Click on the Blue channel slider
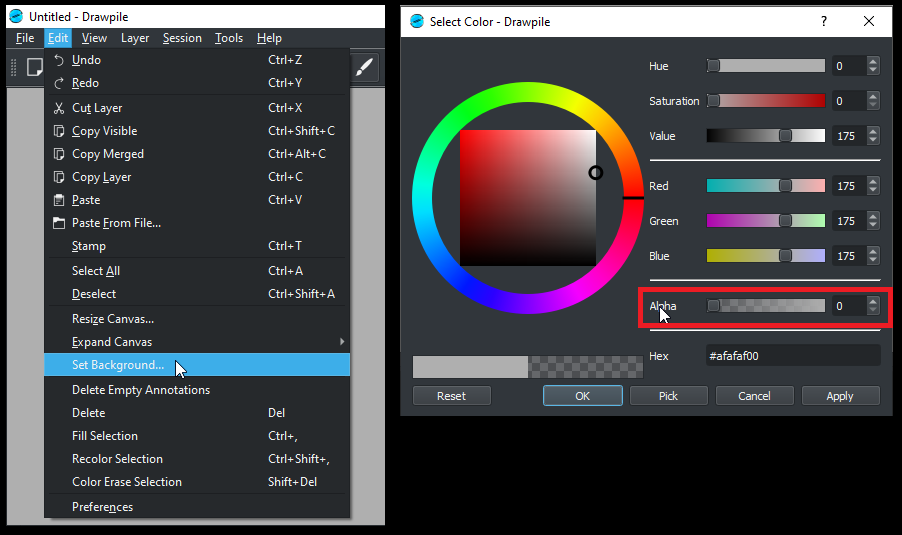Screen dimensions: 902x535 coord(766,256)
